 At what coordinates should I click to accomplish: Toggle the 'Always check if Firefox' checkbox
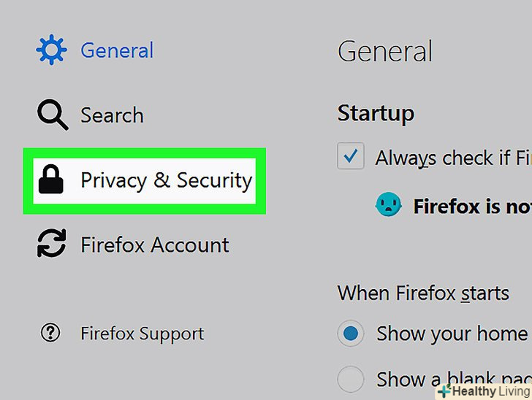click(x=351, y=156)
